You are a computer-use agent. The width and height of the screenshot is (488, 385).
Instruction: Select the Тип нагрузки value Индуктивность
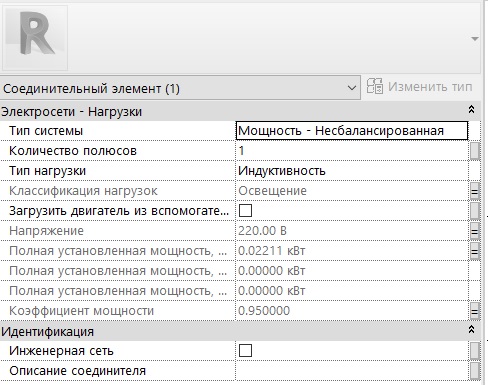(x=282, y=171)
